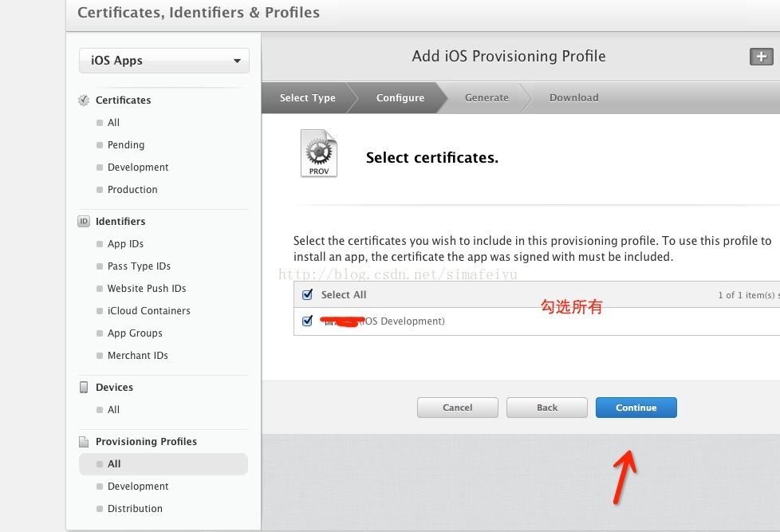
Task: Open Website Push IDs
Action: (147, 289)
